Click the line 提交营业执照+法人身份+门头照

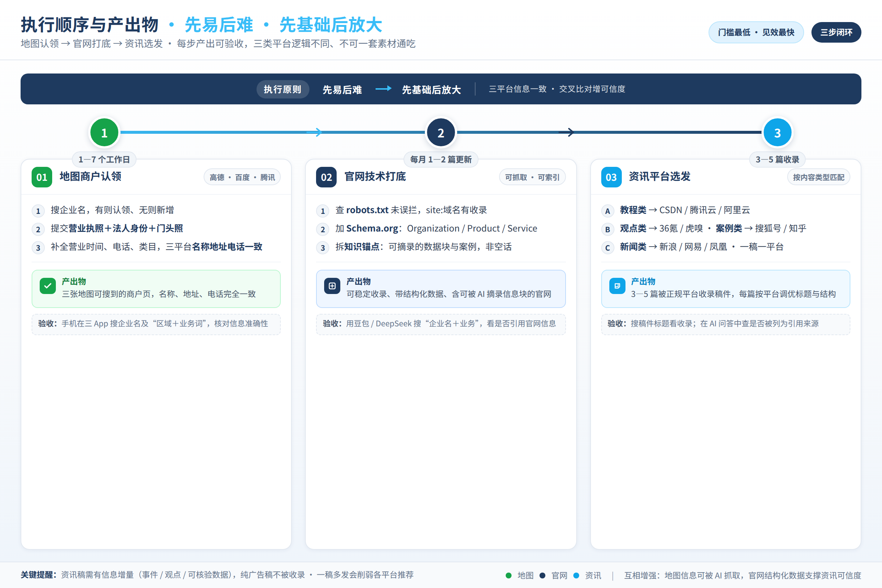pos(116,228)
